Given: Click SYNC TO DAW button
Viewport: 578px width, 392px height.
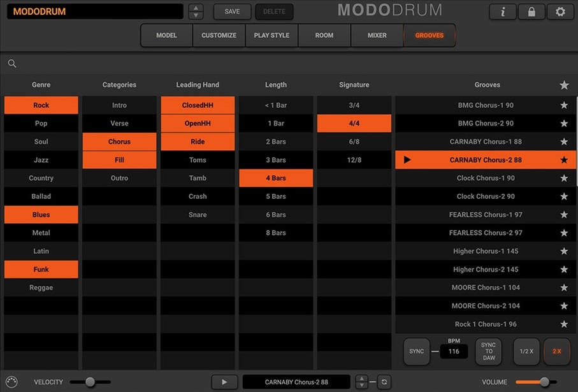Looking at the screenshot, I should pos(489,351).
